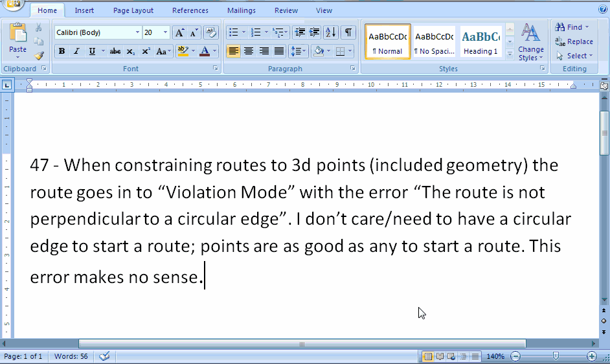Click Decrease Indent icon
The image size is (610, 364).
[x=300, y=32]
